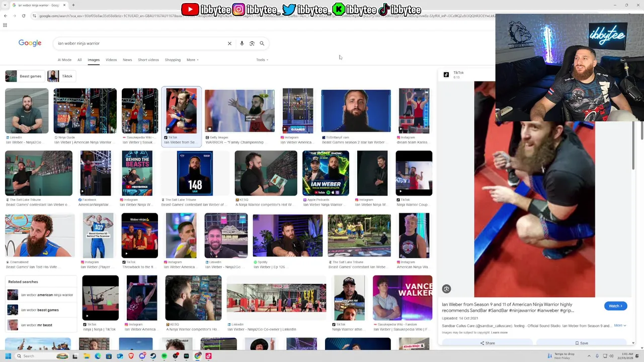The width and height of the screenshot is (644, 362).
Task: Click the address bar URL
Action: pyautogui.click(x=267, y=16)
